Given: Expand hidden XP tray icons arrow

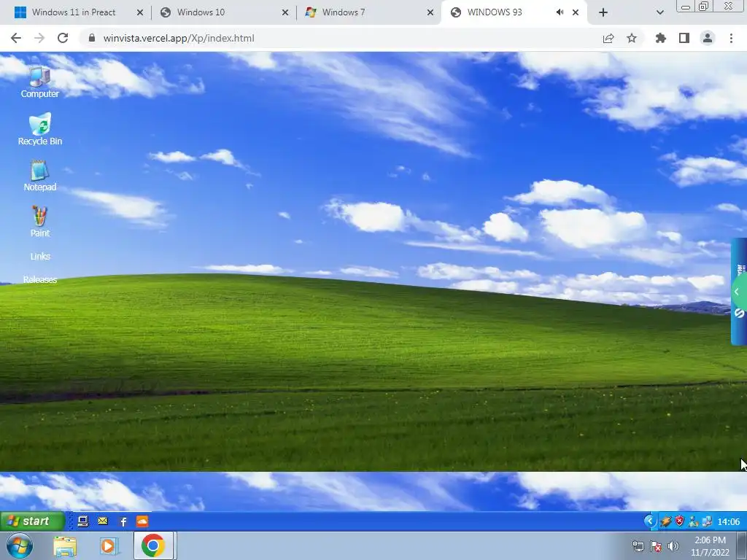Looking at the screenshot, I should pyautogui.click(x=650, y=521).
